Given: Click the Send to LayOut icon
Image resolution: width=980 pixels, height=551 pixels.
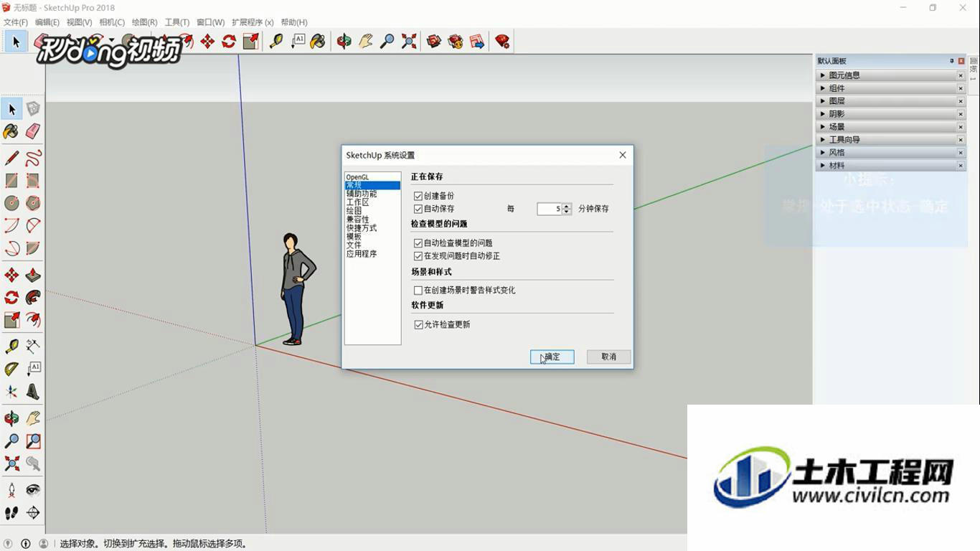Looking at the screenshot, I should pos(477,42).
